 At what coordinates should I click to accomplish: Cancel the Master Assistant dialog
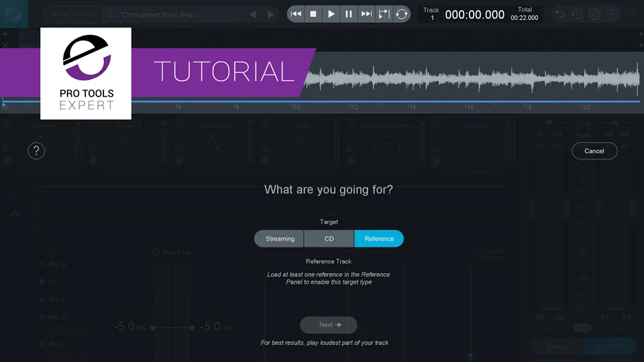click(594, 151)
